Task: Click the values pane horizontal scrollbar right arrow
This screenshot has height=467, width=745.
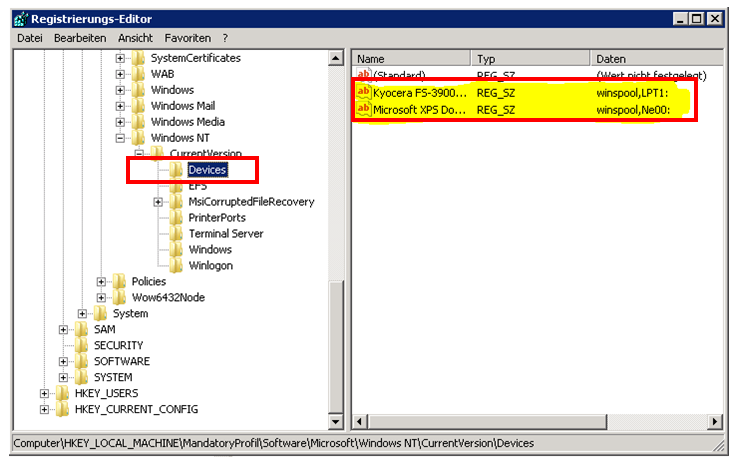Action: click(714, 420)
